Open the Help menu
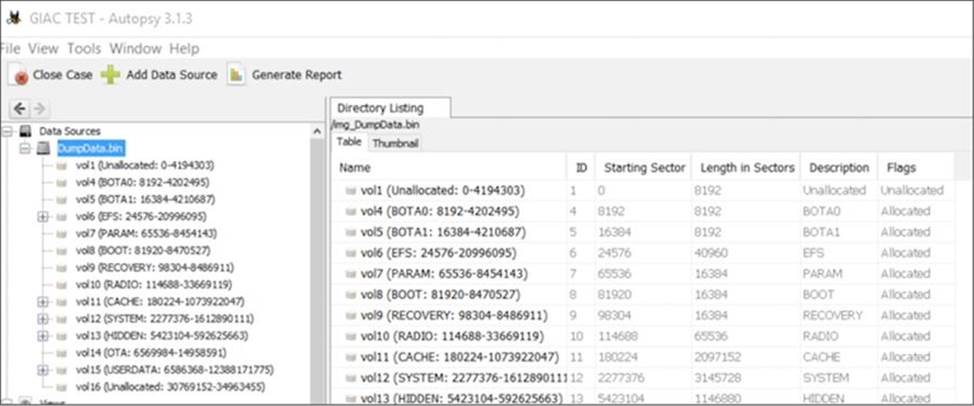Viewport: 974px width, 406px height. (184, 48)
